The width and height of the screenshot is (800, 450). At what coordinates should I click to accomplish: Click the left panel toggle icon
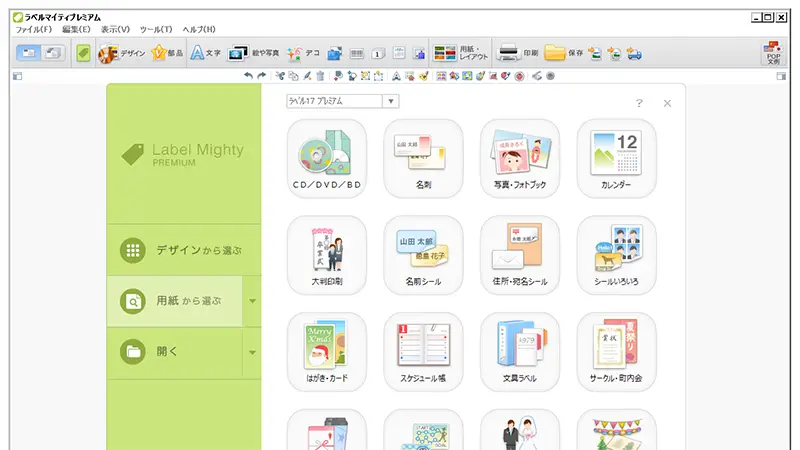coord(17,76)
